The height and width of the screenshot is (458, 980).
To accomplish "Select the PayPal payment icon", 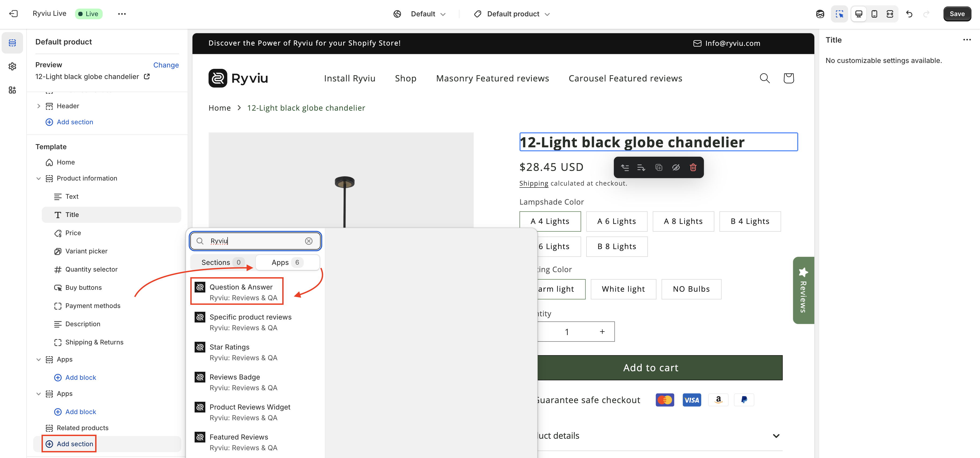I will click(744, 400).
